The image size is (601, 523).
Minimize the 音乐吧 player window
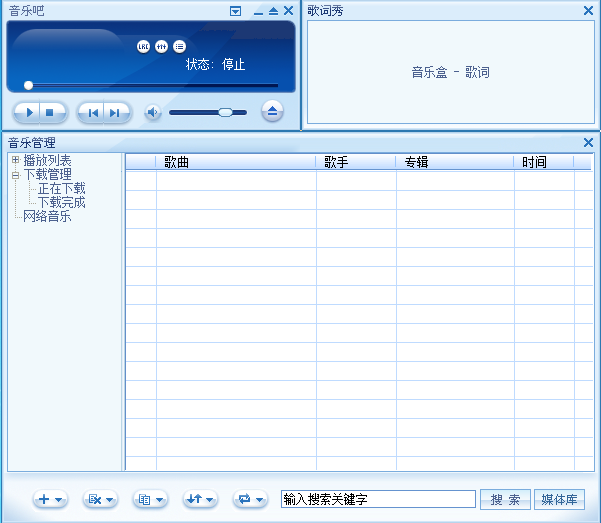point(258,13)
